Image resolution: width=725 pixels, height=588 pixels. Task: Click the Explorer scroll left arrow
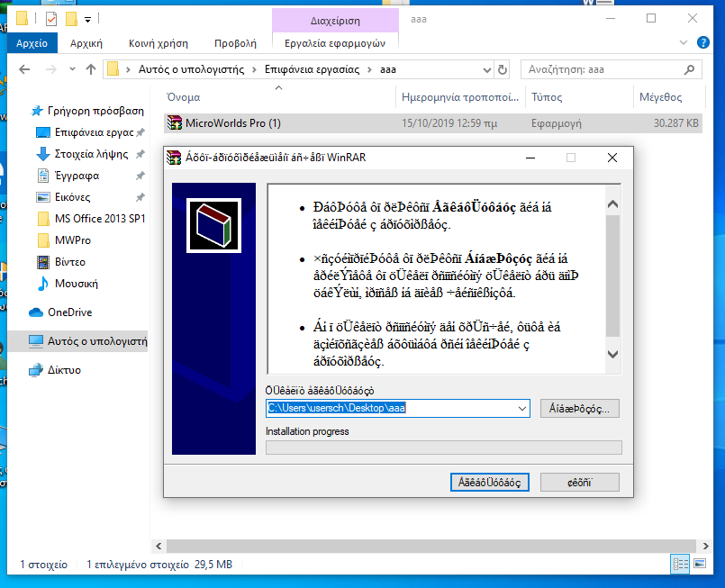coord(159,546)
